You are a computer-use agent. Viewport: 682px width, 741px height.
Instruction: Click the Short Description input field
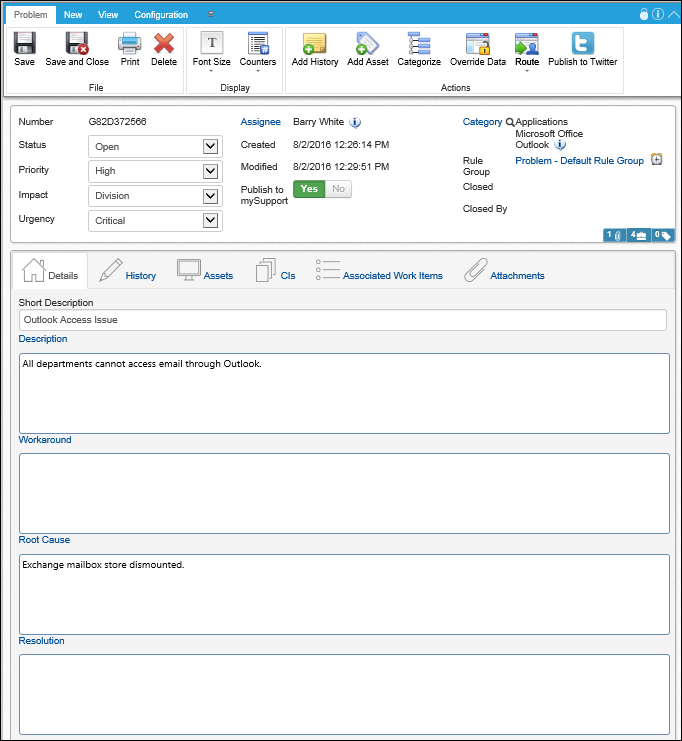point(343,320)
